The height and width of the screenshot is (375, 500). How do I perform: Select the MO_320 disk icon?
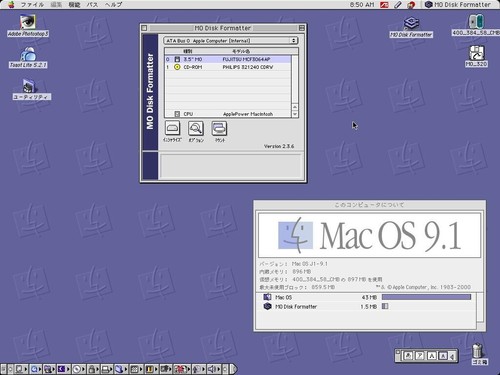click(477, 56)
